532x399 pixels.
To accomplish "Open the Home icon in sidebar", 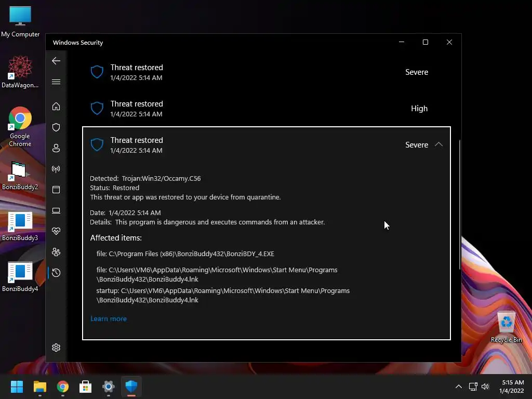I will (x=56, y=107).
